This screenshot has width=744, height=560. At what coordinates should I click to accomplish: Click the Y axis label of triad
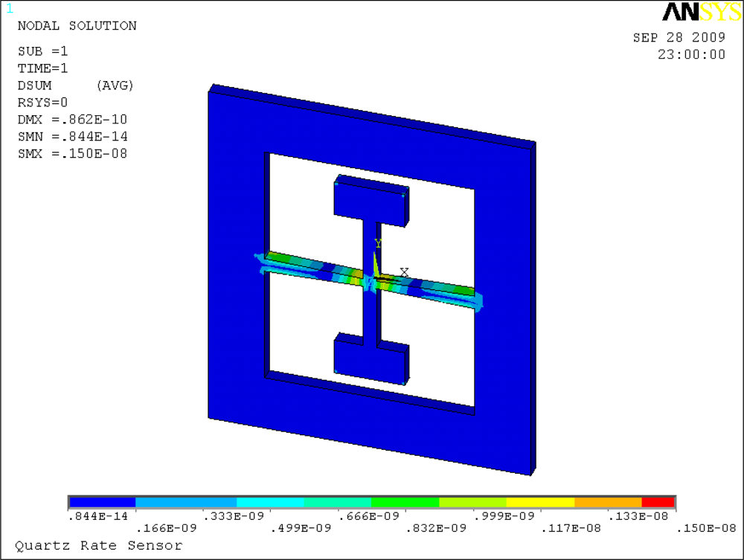point(378,243)
